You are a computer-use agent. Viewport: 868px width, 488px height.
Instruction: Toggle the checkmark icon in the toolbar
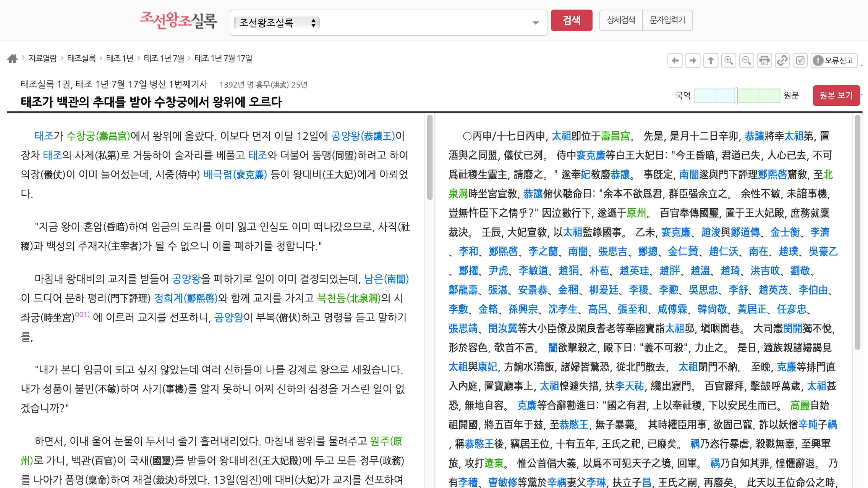point(800,61)
